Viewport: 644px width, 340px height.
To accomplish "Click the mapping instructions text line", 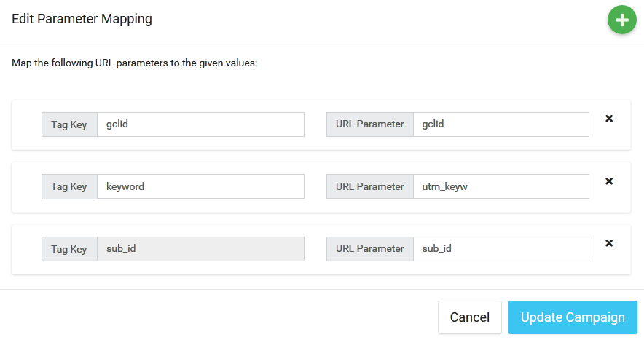I will [x=135, y=63].
